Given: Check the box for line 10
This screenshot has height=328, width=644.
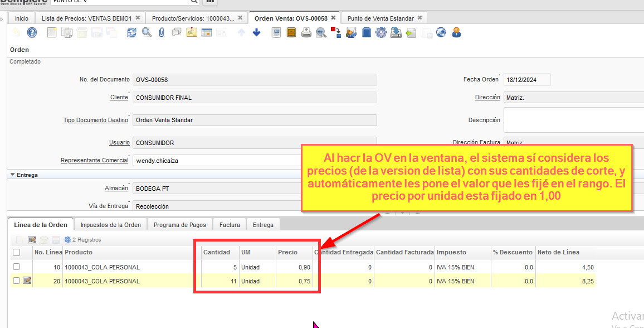Looking at the screenshot, I should (x=17, y=267).
